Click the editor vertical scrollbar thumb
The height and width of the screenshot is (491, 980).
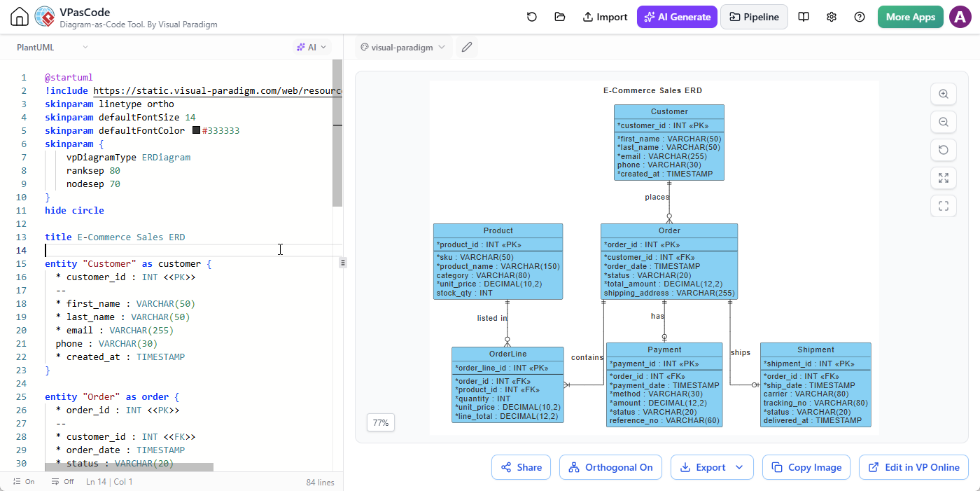coord(337,133)
